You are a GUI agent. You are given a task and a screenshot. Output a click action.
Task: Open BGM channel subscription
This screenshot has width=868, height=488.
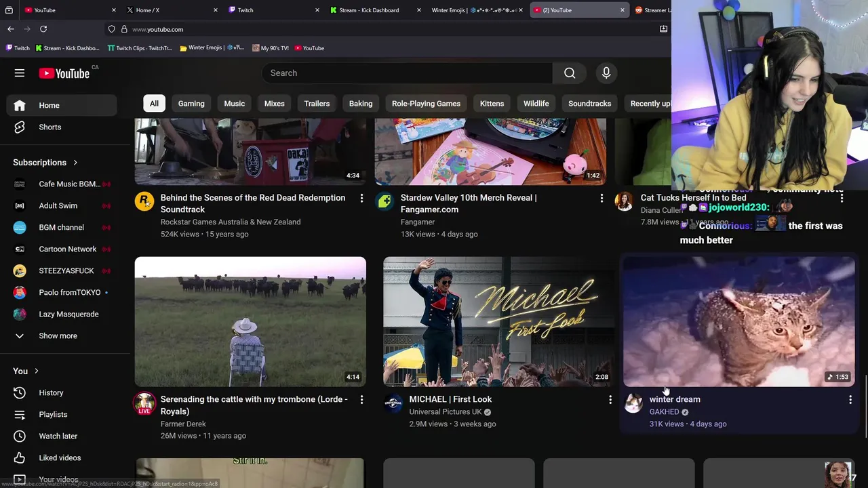pyautogui.click(x=62, y=227)
